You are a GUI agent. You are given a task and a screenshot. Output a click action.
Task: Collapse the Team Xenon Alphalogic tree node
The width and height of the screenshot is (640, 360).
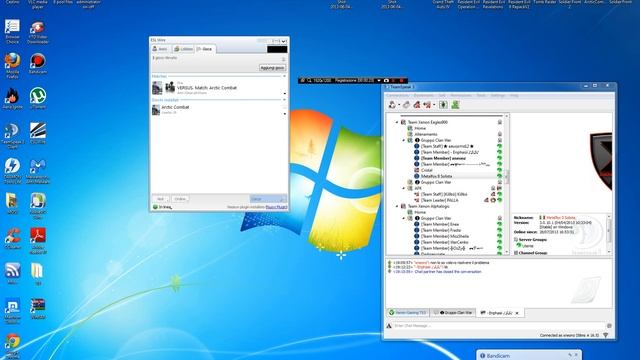(x=397, y=206)
